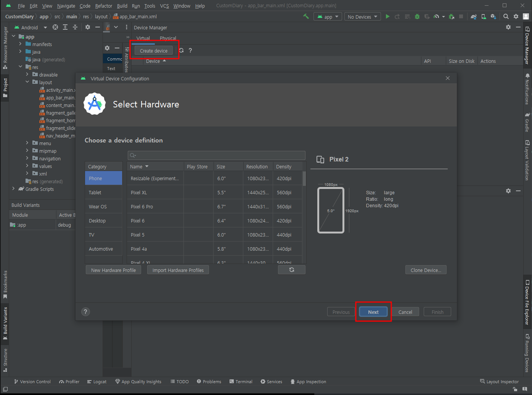This screenshot has height=395, width=532.
Task: Run the app with the green play icon
Action: [x=387, y=16]
